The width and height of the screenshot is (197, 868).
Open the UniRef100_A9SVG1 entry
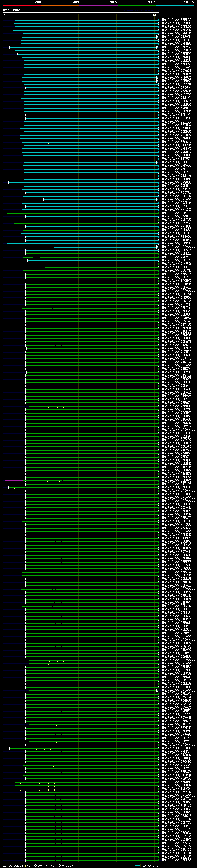(177, 223)
